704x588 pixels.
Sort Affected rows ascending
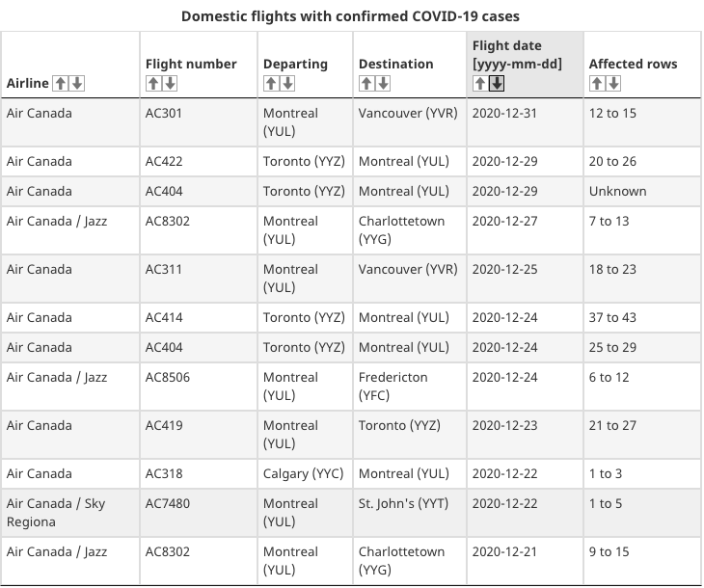(x=597, y=84)
